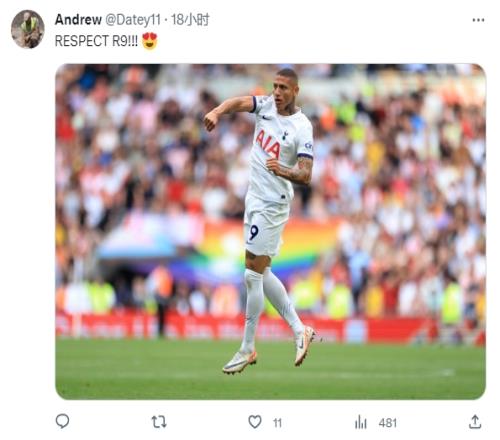Click the player's tattooed forearm
Screen dimensions: 500x440
(296, 171)
